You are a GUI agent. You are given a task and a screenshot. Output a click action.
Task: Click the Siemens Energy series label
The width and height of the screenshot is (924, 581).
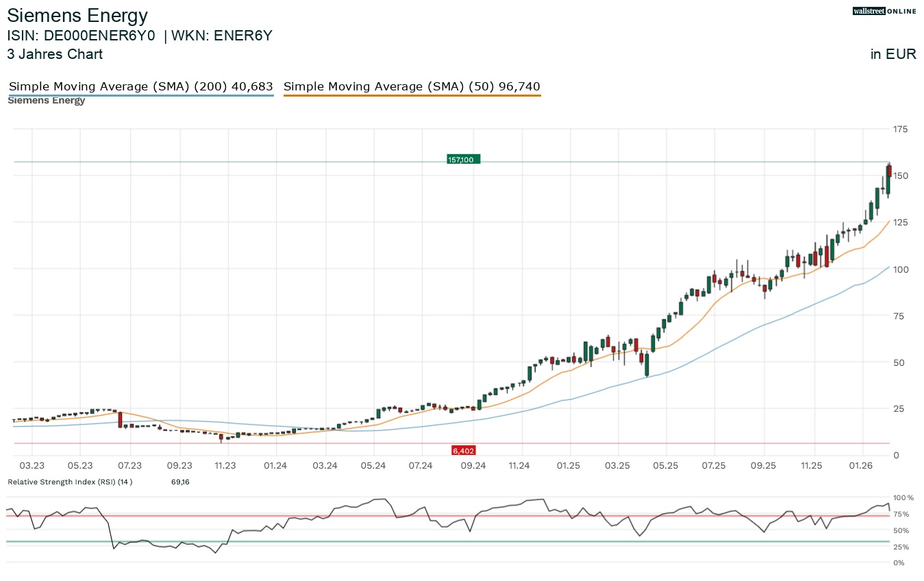46,100
